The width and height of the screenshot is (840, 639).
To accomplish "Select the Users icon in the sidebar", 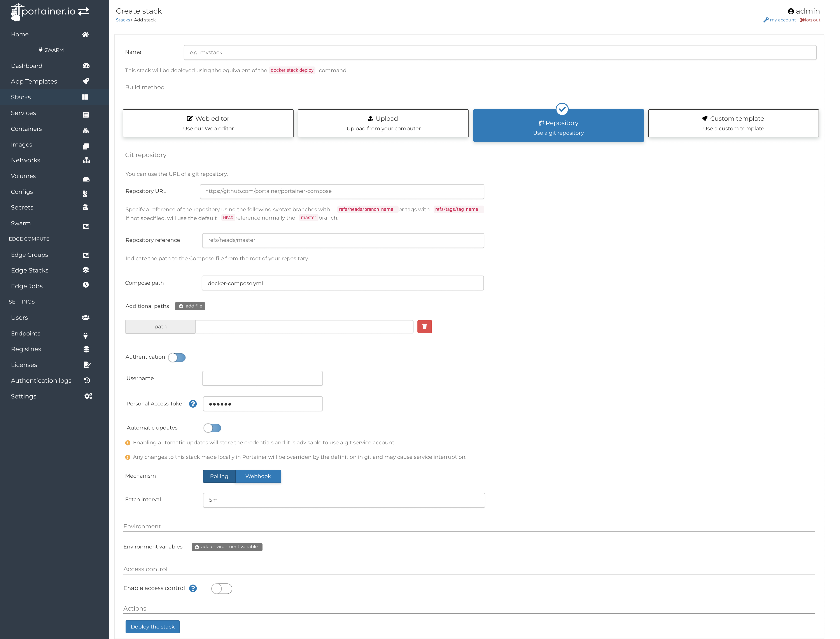I will tap(85, 317).
